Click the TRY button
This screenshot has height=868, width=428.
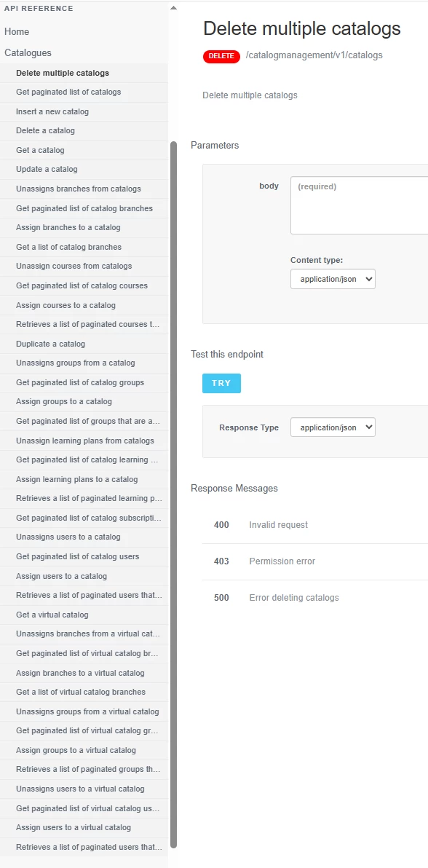pyautogui.click(x=221, y=383)
